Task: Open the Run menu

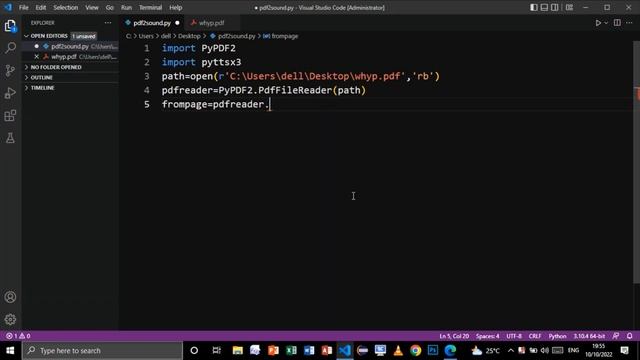Action: [126, 7]
